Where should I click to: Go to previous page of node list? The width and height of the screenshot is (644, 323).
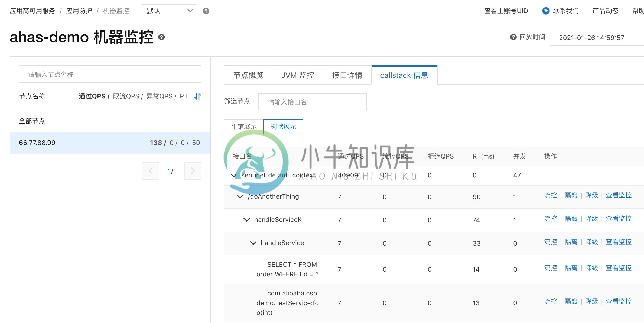(x=151, y=171)
